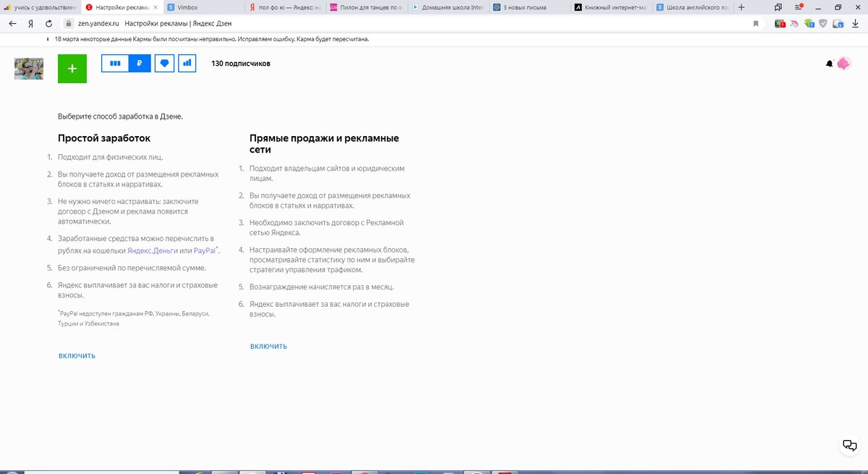This screenshot has width=868, height=474.
Task: Switch to the Пилон для танцев tab
Action: tap(365, 7)
